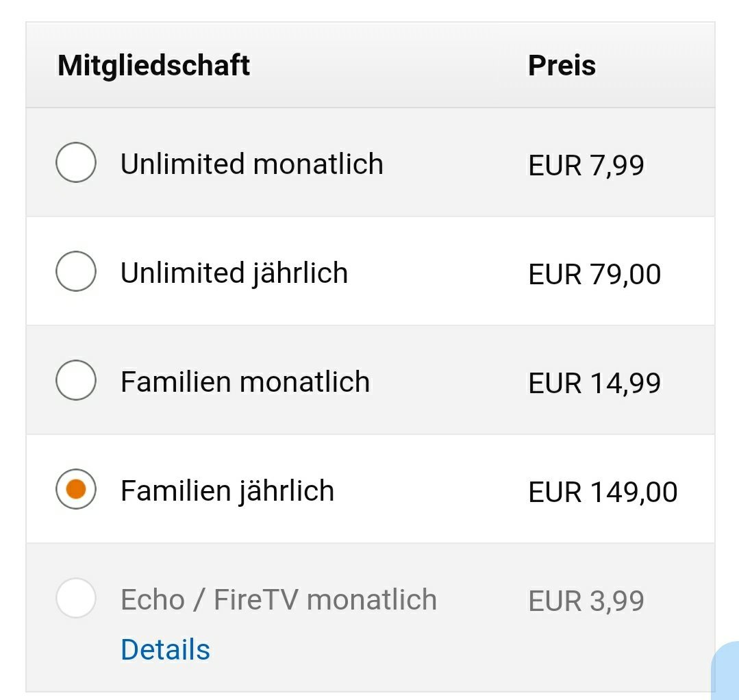Choose the Unlimited jährlich radio button
The height and width of the screenshot is (700, 739).
coord(76,271)
